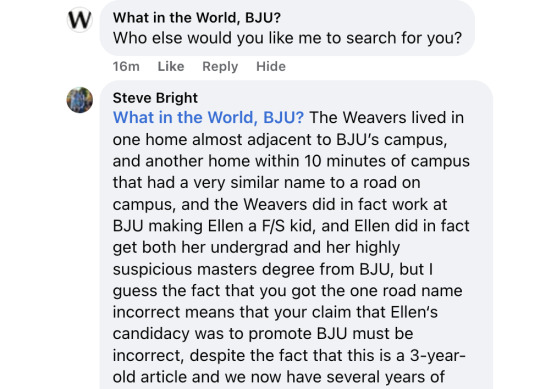Open Steve Bright's profile picture

tap(80, 100)
